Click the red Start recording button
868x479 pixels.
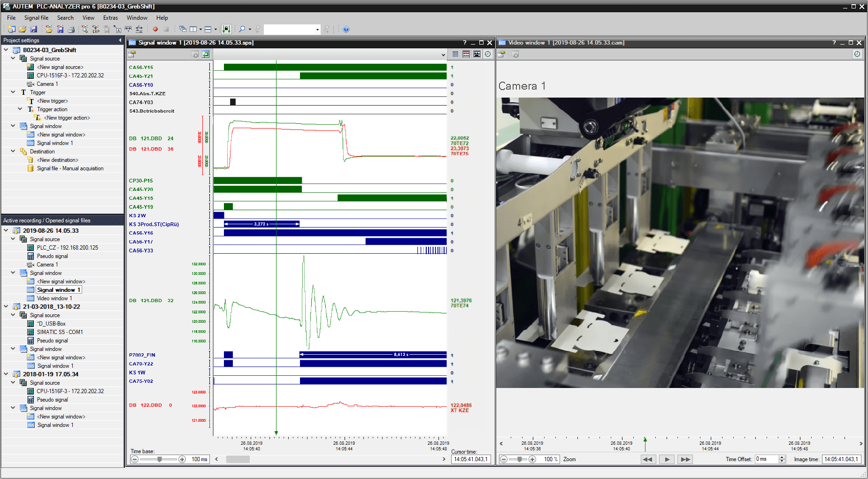pos(155,29)
